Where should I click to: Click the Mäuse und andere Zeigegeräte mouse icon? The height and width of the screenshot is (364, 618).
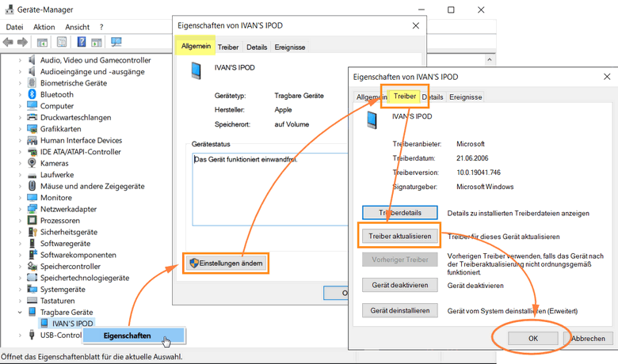pyautogui.click(x=32, y=186)
